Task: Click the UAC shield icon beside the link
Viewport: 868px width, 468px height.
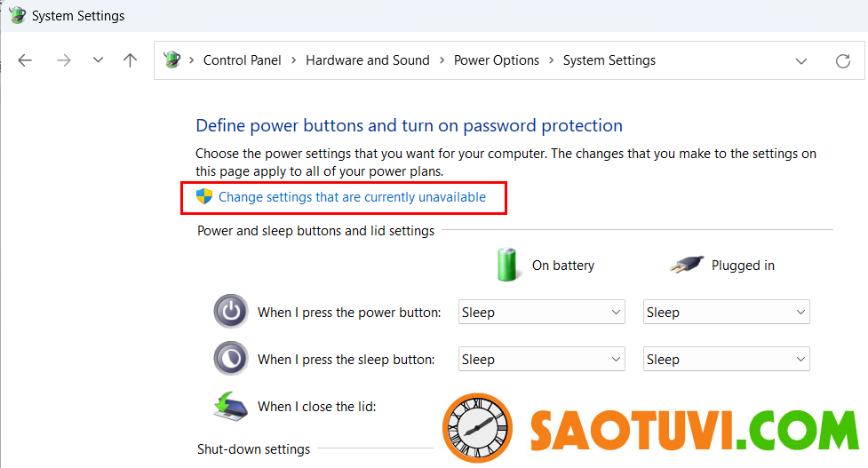Action: pyautogui.click(x=204, y=196)
